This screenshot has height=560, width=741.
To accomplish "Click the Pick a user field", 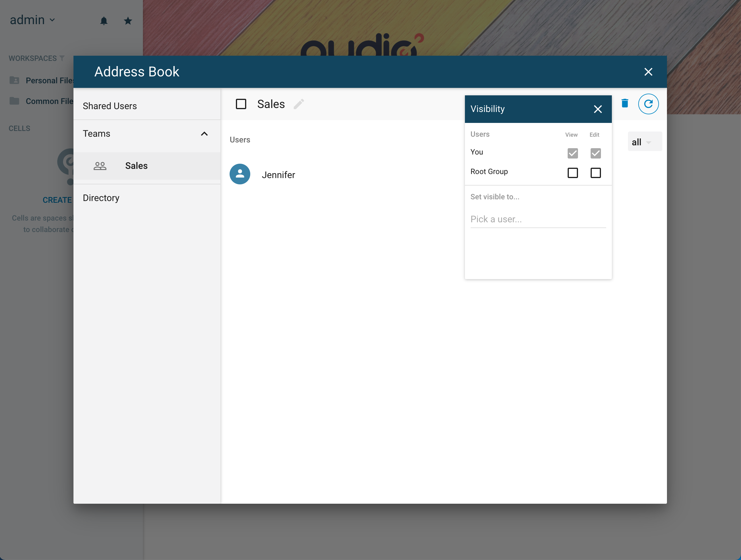I will tap(538, 219).
